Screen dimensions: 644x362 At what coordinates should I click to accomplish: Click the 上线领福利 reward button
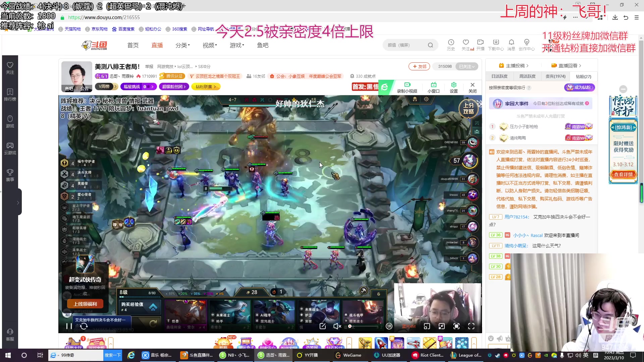point(85,304)
